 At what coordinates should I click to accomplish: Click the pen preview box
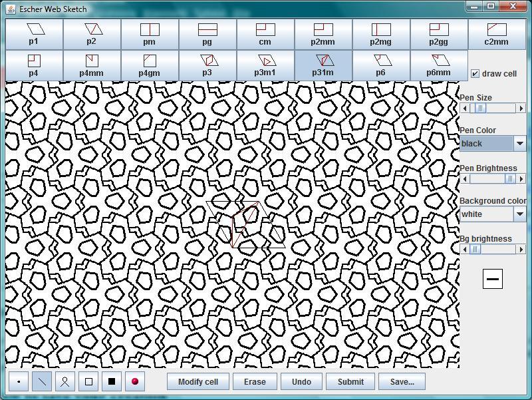click(493, 279)
